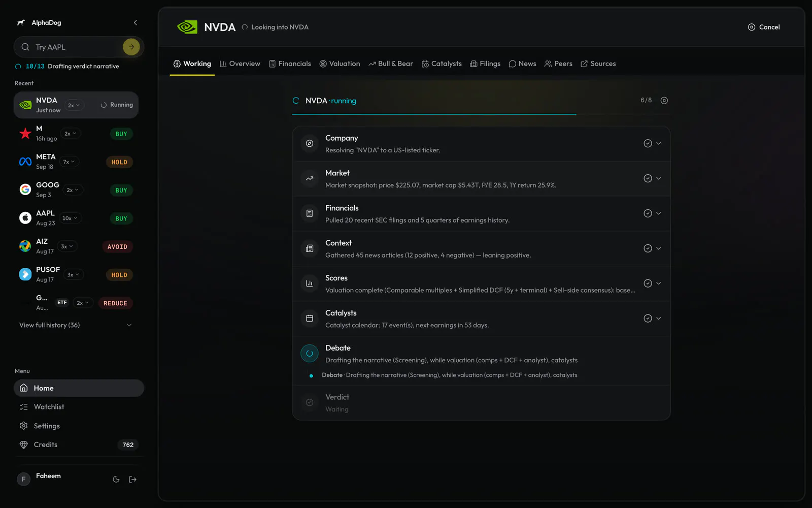This screenshot has height=508, width=812.
Task: Open the 2x runs dropdown for NVDA
Action: coord(74,105)
